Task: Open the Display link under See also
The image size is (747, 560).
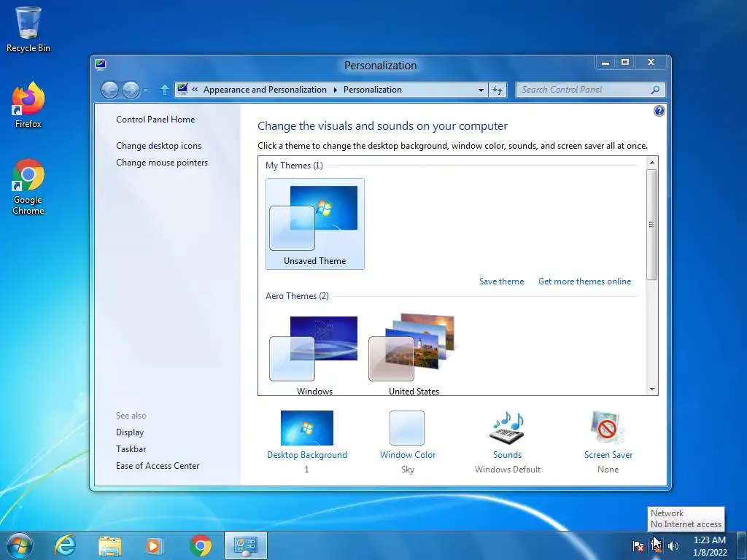Action: click(x=130, y=432)
